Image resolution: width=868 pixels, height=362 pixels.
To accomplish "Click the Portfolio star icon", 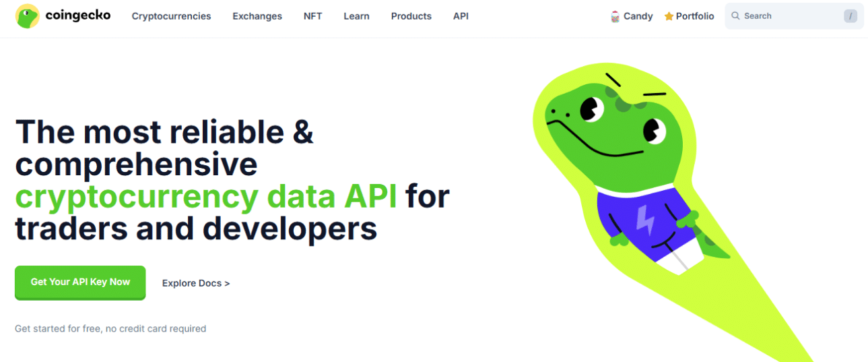I will pyautogui.click(x=669, y=16).
